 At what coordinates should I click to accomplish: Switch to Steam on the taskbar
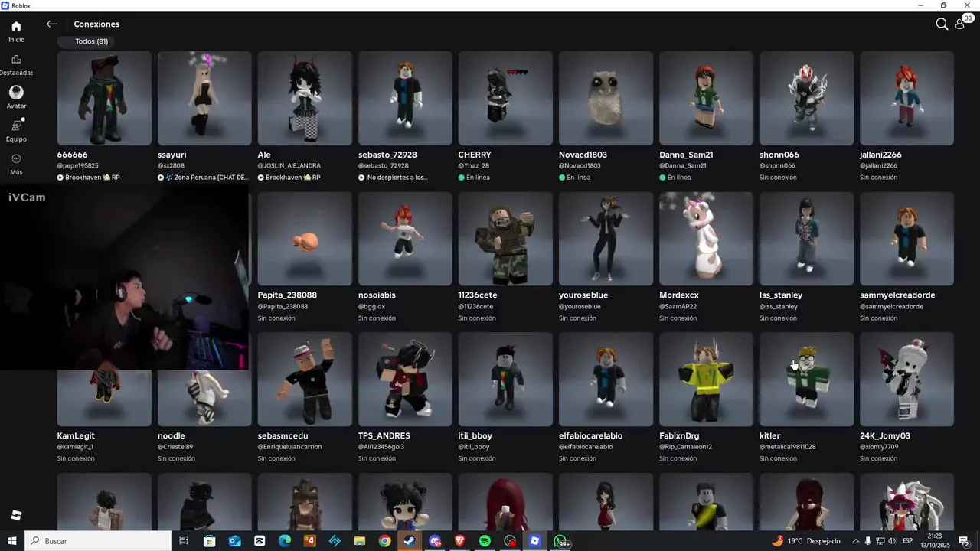tap(410, 541)
